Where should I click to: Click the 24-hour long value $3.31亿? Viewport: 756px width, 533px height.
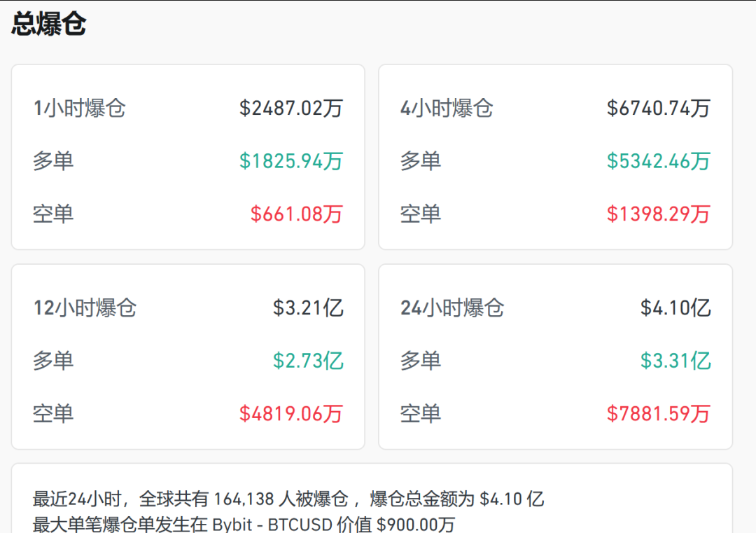click(x=675, y=361)
